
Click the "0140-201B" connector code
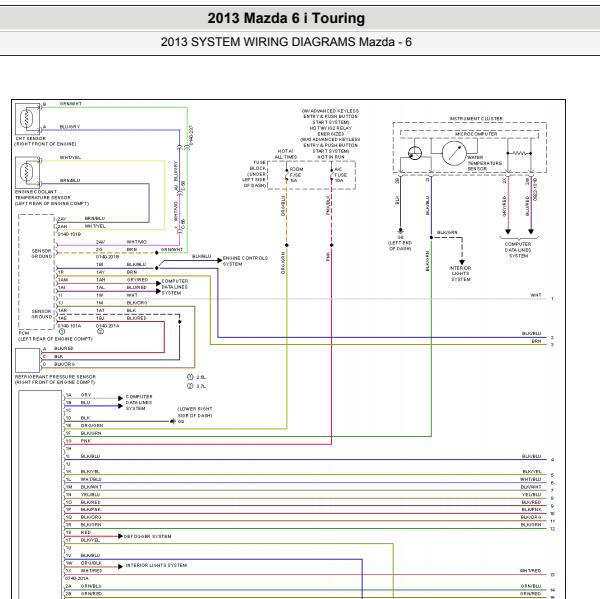107,257
